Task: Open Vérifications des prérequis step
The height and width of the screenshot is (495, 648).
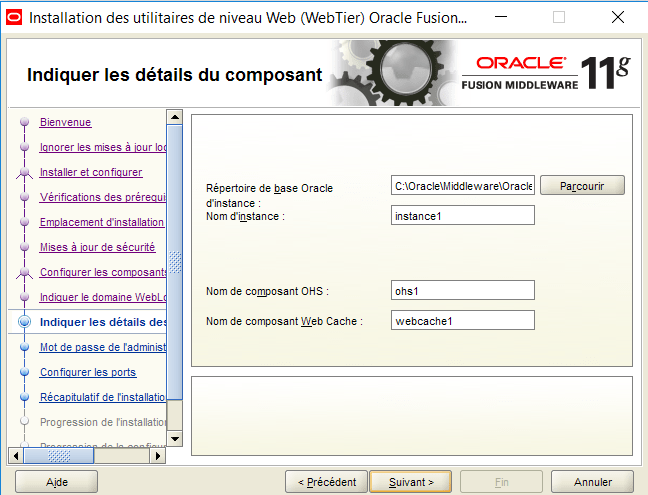Action: 101,197
